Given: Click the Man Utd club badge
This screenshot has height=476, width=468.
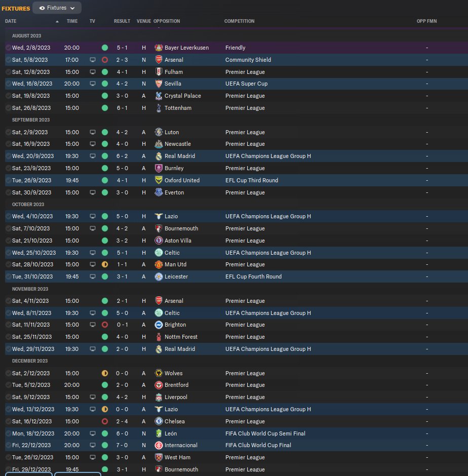Looking at the screenshot, I should pos(159,264).
